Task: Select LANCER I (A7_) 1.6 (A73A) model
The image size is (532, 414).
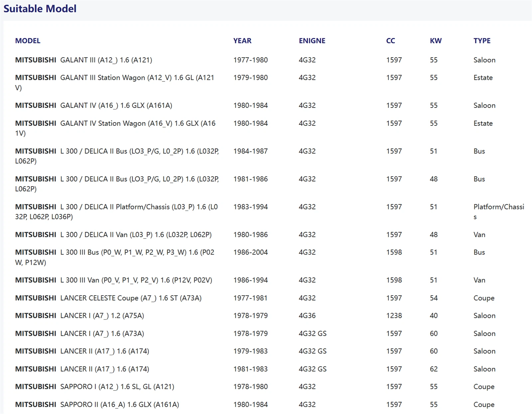Action: tap(79, 334)
